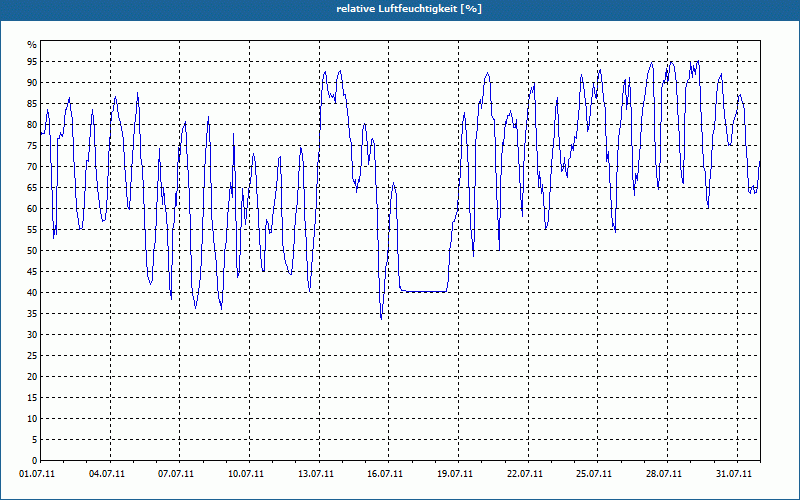The width and height of the screenshot is (800, 500).
Task: Click the y-axis value 40
Action: point(32,293)
